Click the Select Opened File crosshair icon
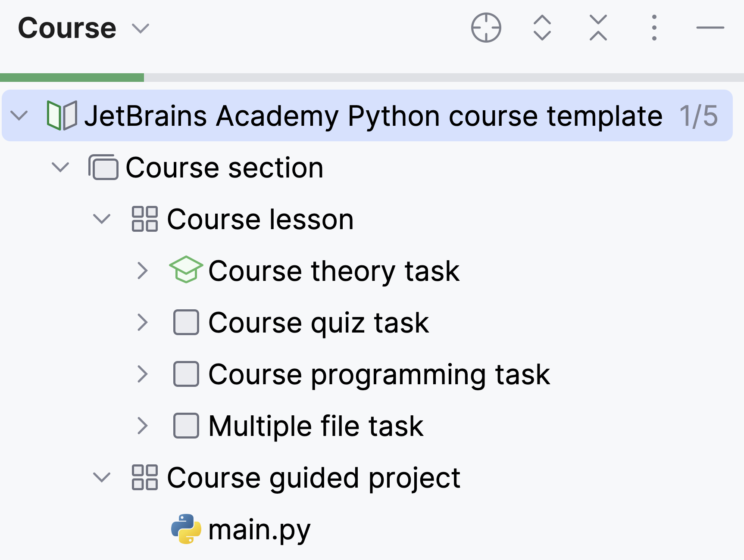Screen dimensions: 744x560 486,28
